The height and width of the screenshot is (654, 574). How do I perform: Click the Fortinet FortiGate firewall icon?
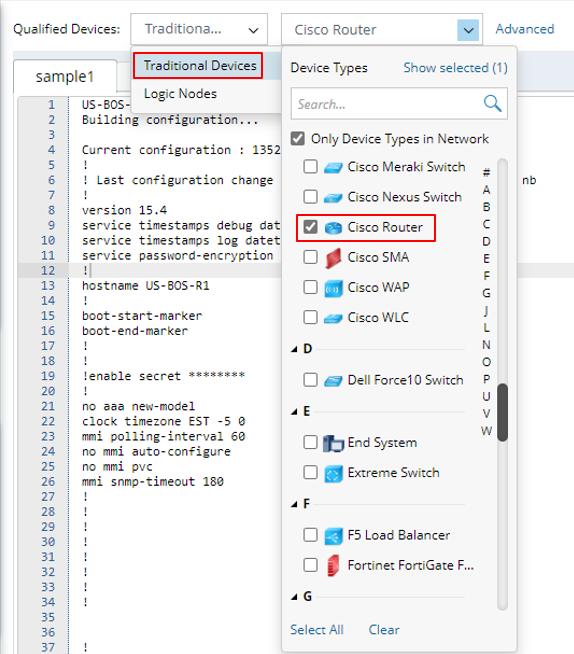pyautogui.click(x=333, y=566)
